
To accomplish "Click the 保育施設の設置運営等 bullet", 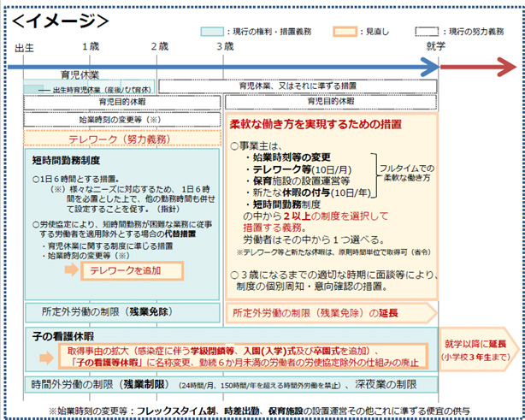I will (x=298, y=181).
